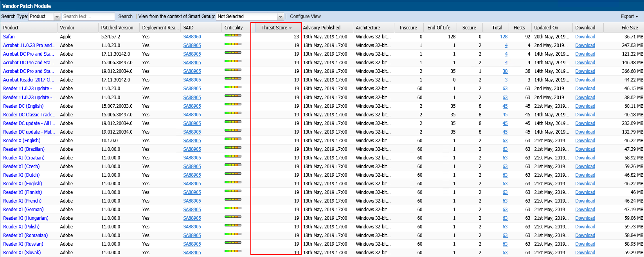Open Total link 3 in Acrobat Reader 2017 row
This screenshot has width=644, height=257.
point(506,80)
